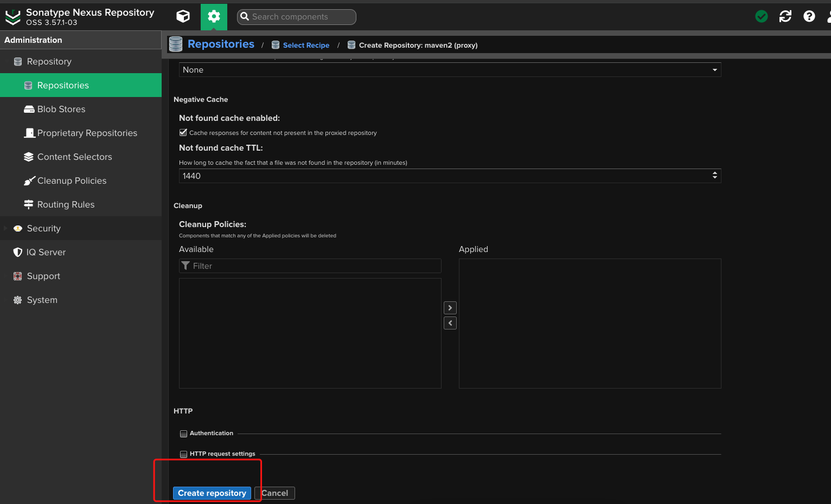Open Security in sidebar
831x504 pixels.
pyautogui.click(x=81, y=228)
